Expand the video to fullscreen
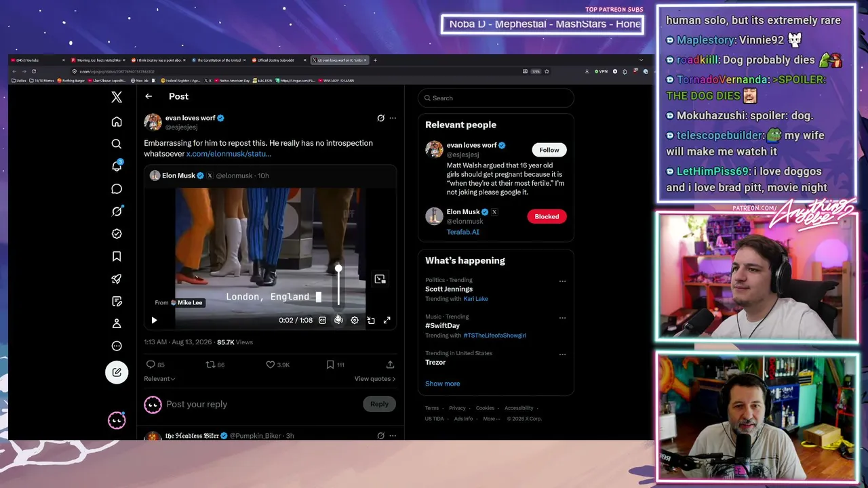868x488 pixels. pyautogui.click(x=387, y=321)
